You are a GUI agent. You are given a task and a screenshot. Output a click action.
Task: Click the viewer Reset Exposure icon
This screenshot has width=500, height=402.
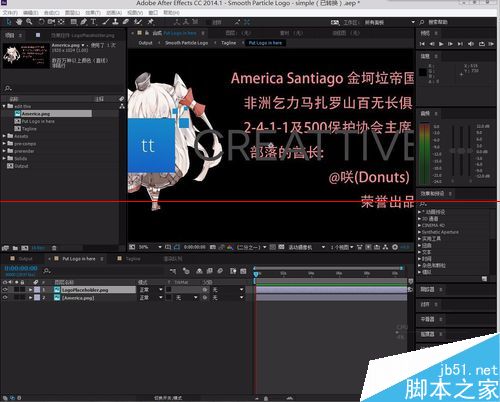point(395,247)
